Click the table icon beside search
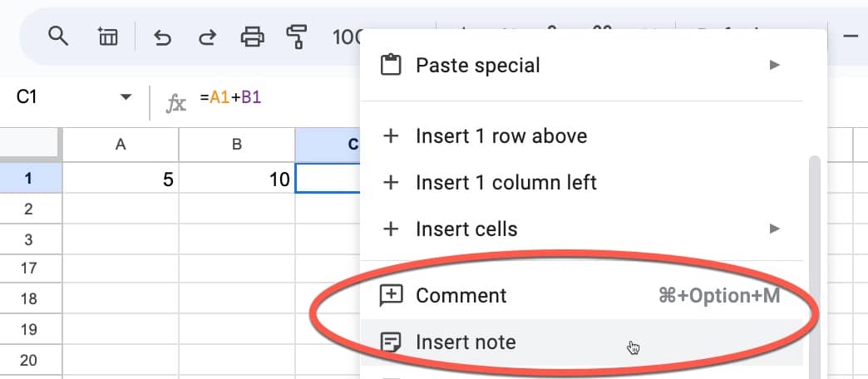This screenshot has height=379, width=868. [107, 37]
